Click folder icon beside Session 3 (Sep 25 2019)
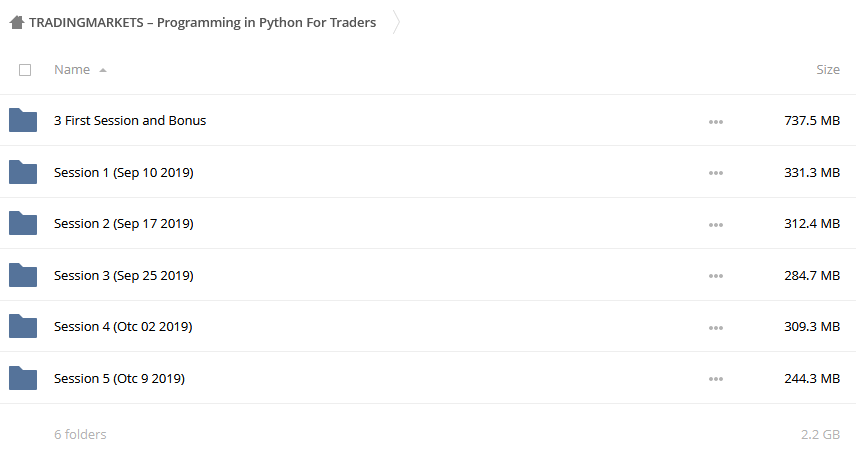 coord(23,275)
